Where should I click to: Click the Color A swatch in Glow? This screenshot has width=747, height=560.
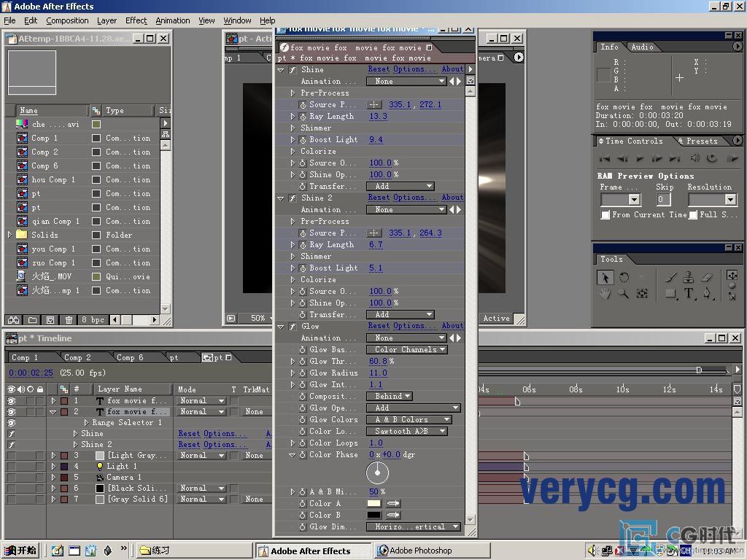coord(374,503)
